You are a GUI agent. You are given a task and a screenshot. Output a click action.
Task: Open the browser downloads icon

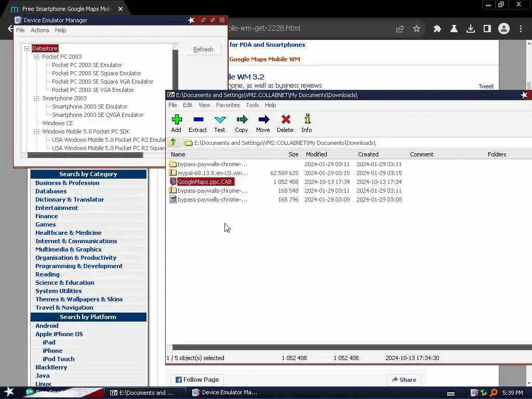point(471,29)
